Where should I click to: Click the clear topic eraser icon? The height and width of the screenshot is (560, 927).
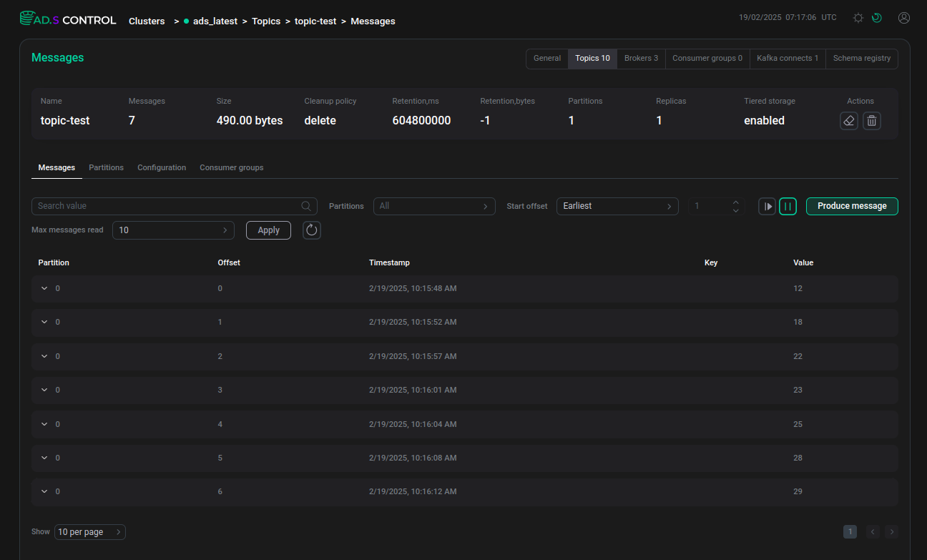(x=849, y=121)
